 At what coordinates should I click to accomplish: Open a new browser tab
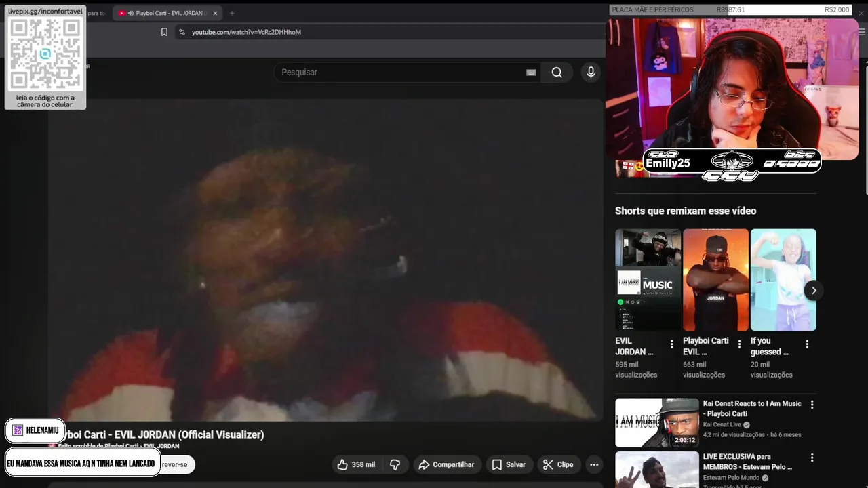coord(232,13)
